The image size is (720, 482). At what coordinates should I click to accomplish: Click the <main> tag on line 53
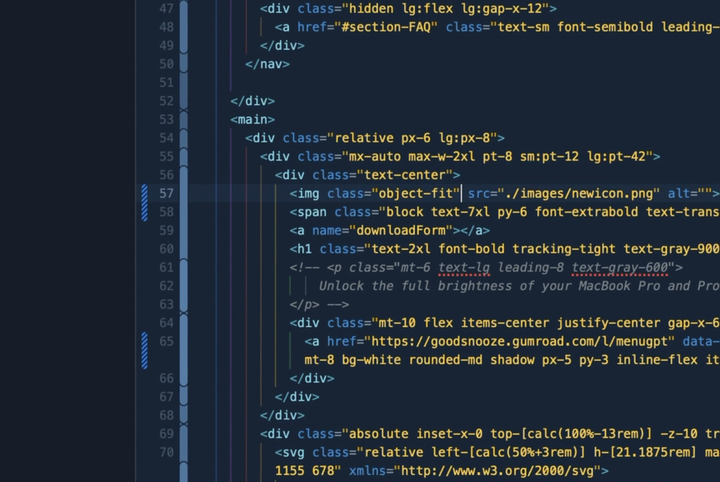253,119
